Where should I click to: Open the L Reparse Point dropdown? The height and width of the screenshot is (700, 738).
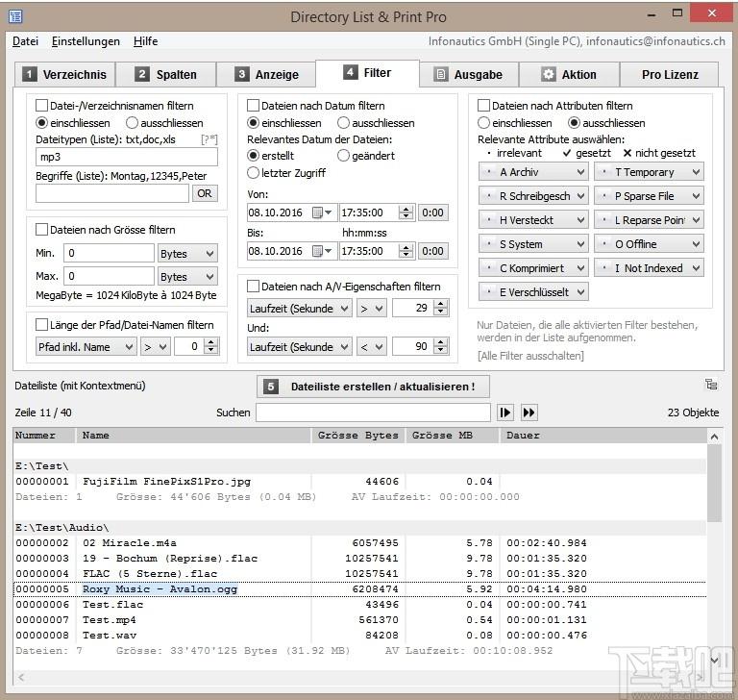coord(649,220)
